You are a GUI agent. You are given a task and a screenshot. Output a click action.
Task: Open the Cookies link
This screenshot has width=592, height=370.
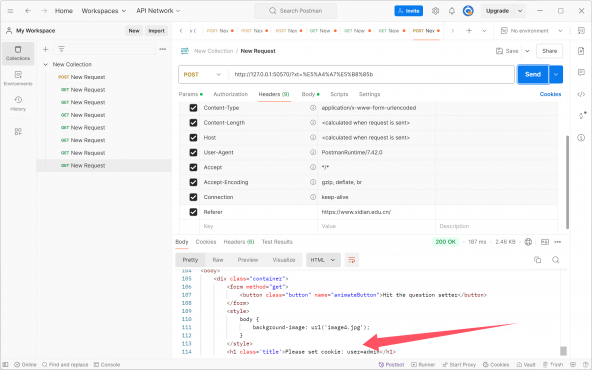(550, 94)
